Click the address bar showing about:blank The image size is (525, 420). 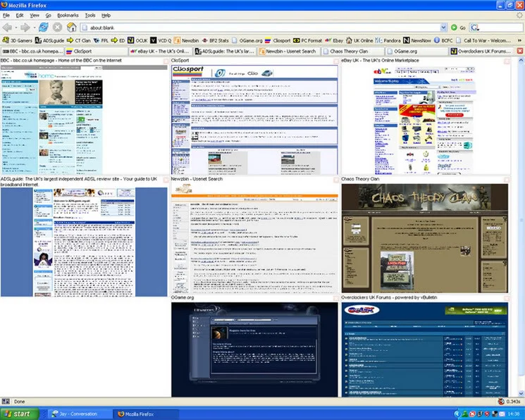click(260, 27)
